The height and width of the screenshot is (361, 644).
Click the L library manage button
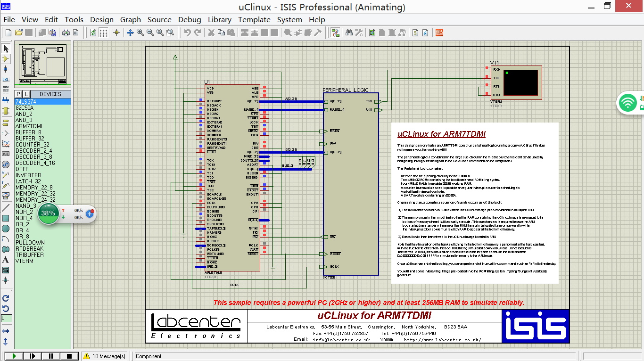(26, 94)
